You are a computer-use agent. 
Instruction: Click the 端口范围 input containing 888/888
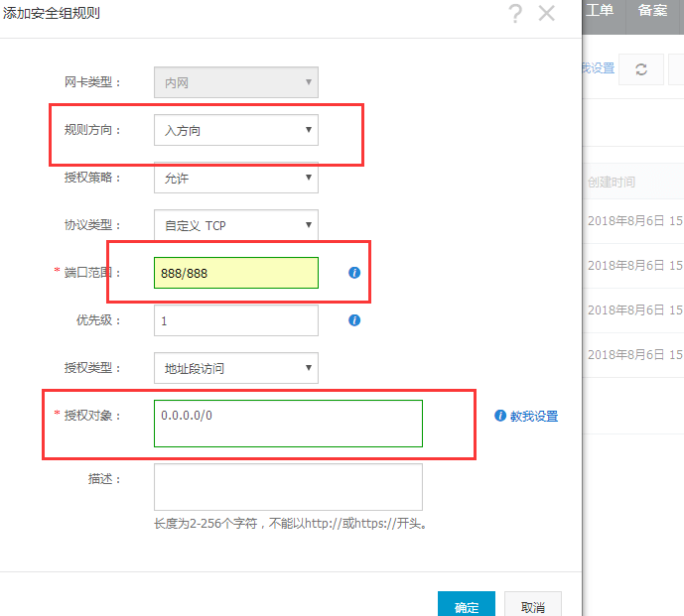pos(236,273)
